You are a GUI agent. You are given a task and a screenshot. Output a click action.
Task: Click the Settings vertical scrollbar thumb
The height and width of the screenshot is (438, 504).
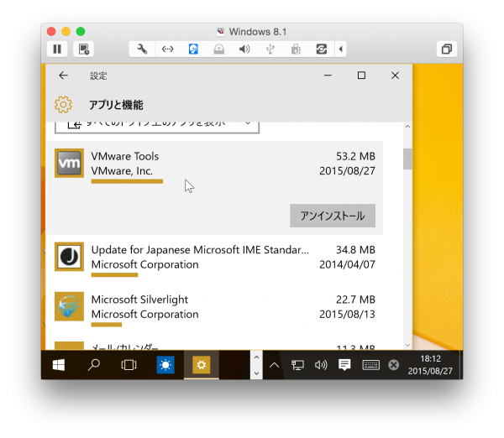[407, 159]
